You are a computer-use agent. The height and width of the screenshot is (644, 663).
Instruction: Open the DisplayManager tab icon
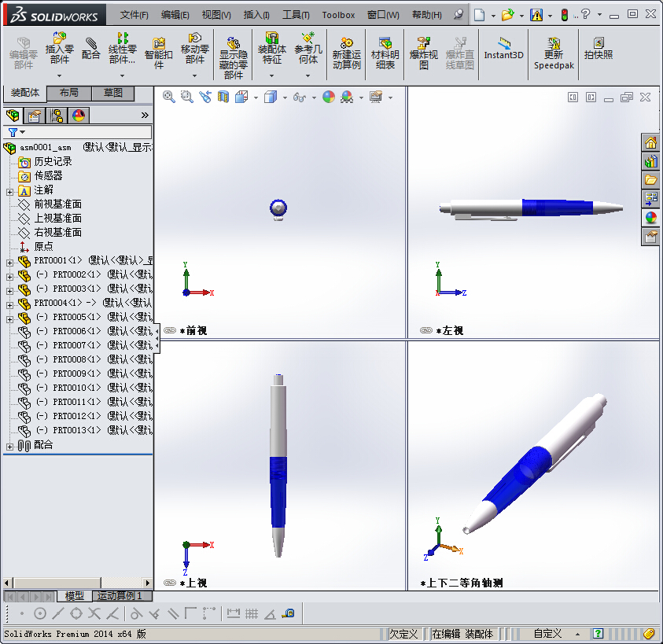(x=78, y=115)
